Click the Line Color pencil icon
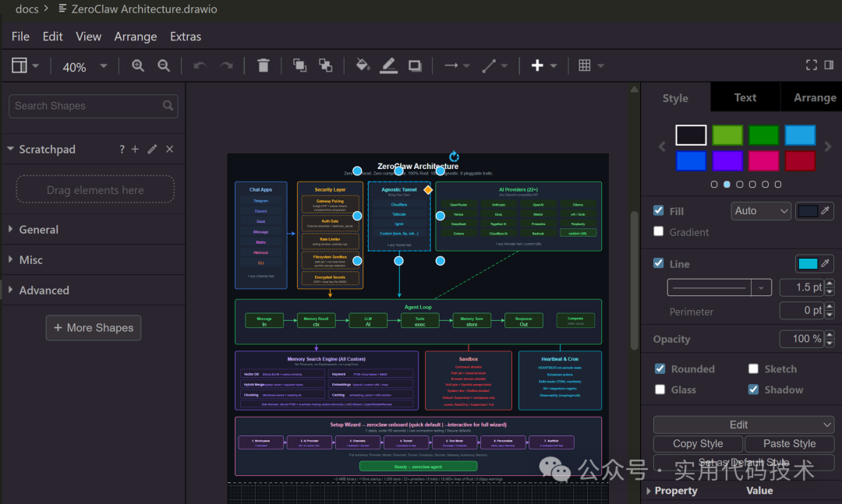842x504 pixels. point(387,65)
